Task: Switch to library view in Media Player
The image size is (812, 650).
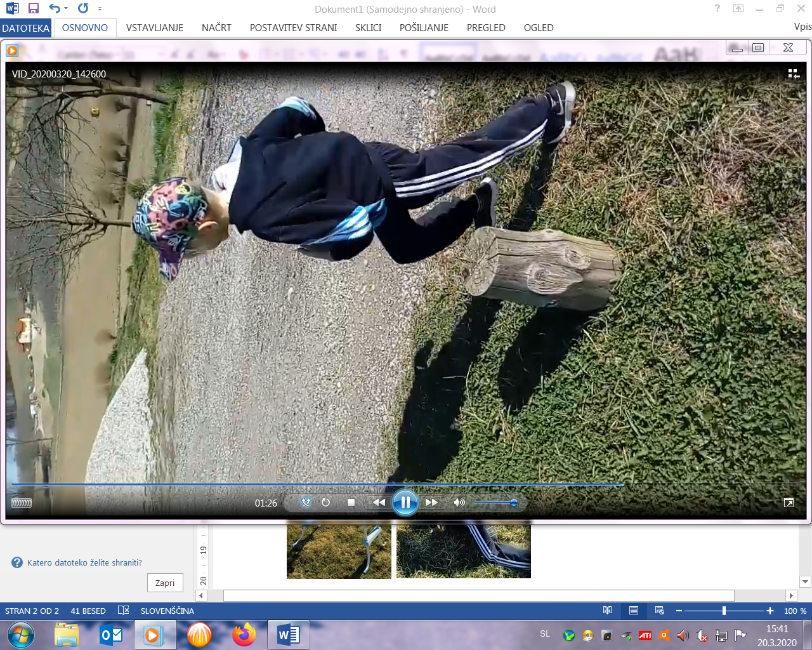Action: [794, 74]
